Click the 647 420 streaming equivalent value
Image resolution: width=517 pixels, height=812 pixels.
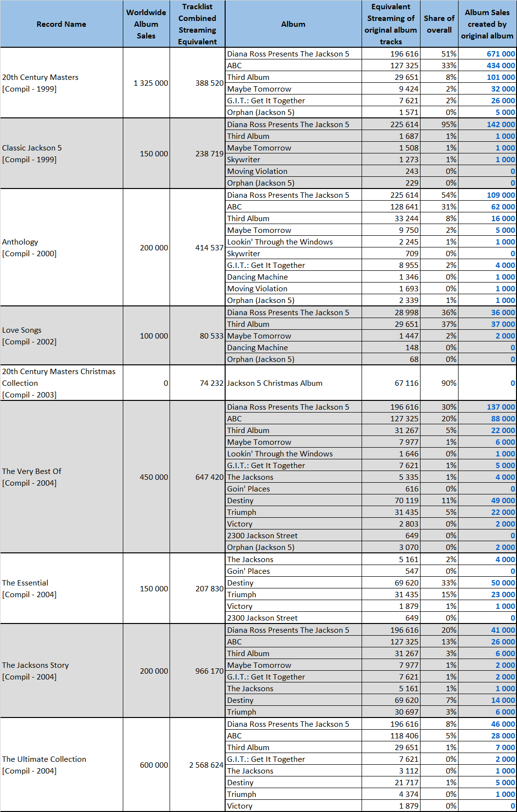tap(210, 477)
